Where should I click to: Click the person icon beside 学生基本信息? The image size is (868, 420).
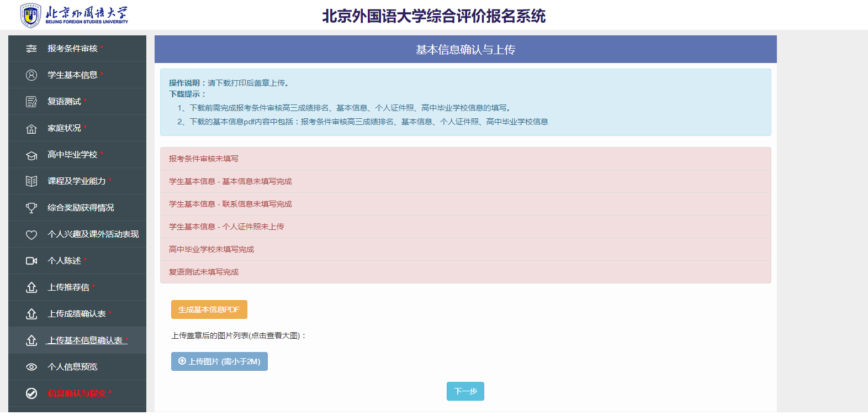pyautogui.click(x=31, y=75)
